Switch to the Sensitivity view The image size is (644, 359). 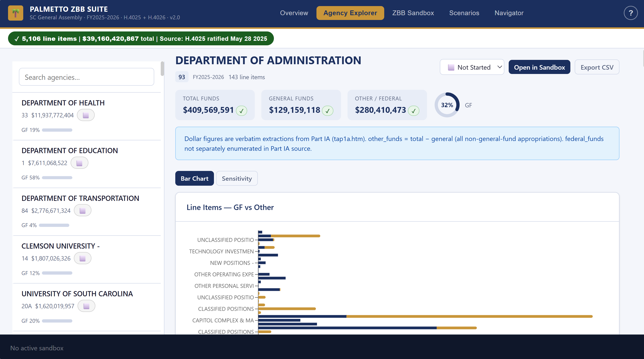[x=237, y=179]
